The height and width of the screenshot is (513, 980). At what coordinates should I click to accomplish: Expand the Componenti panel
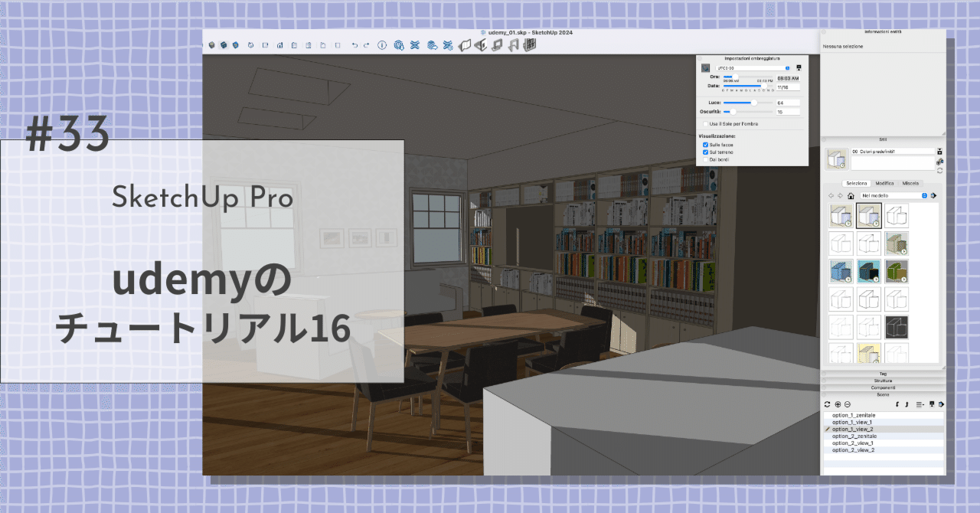(882, 387)
